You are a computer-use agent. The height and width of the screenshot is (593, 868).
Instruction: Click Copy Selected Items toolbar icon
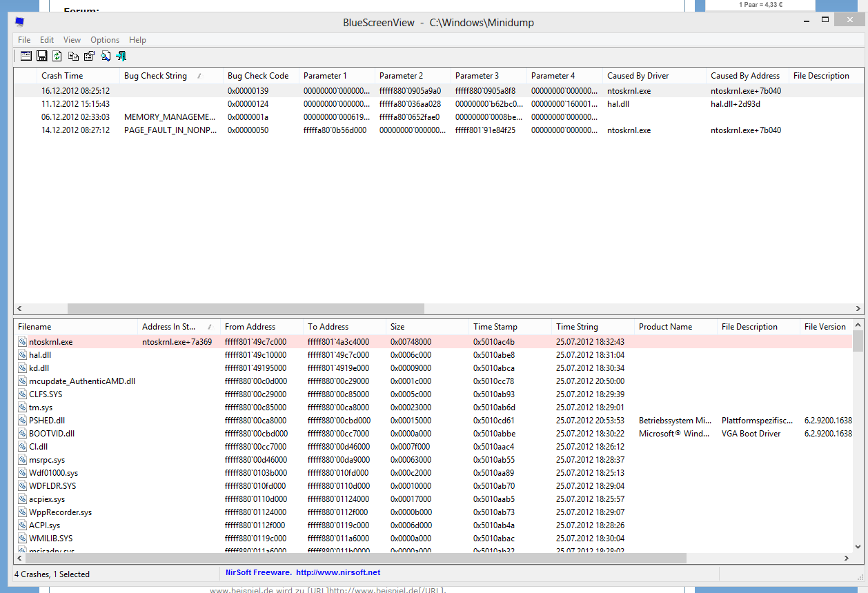pos(73,57)
